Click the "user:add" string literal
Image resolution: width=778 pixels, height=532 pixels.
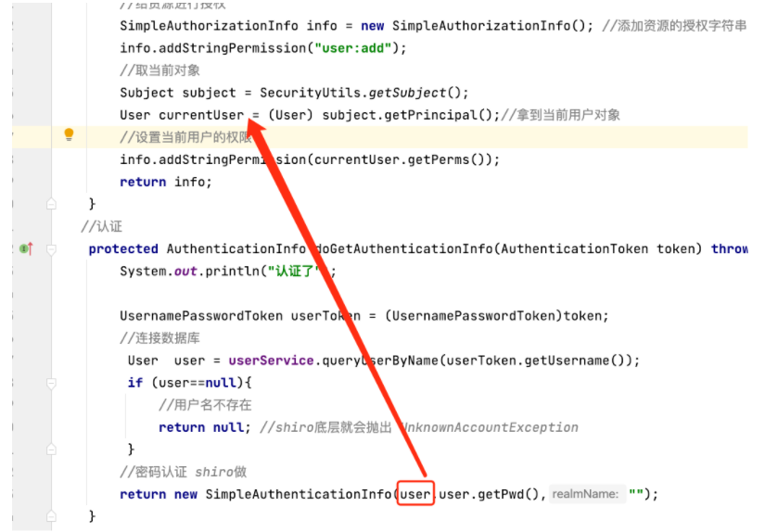coord(352,48)
